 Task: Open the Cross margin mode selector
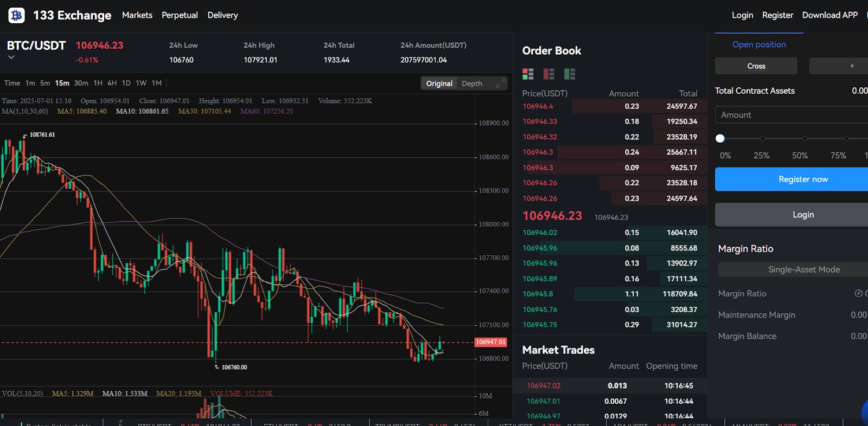tap(756, 66)
